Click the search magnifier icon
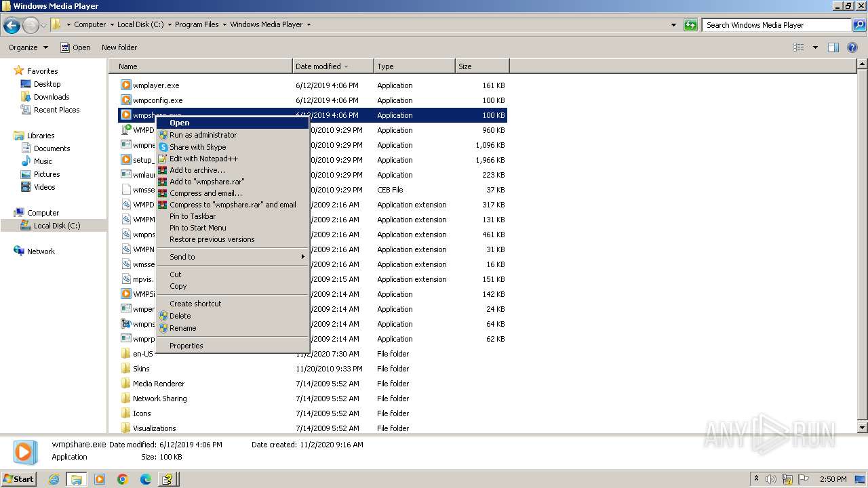Viewport: 868px width, 488px height. pyautogui.click(x=859, y=25)
